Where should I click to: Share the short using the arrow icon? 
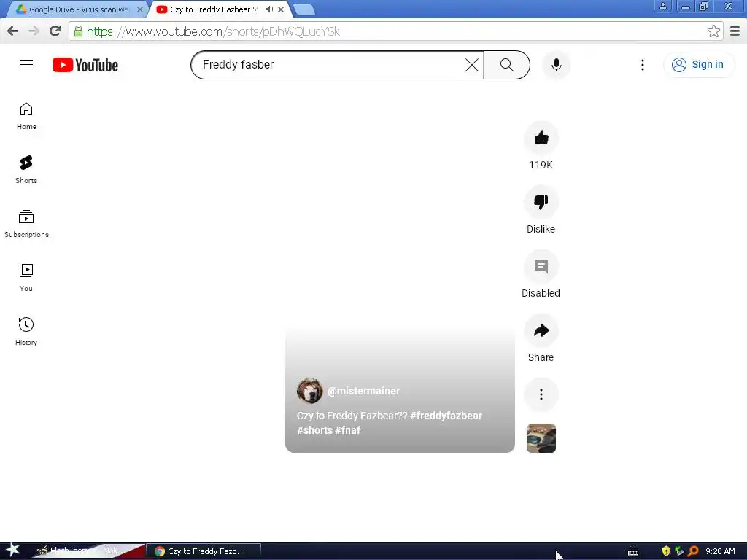click(x=541, y=331)
